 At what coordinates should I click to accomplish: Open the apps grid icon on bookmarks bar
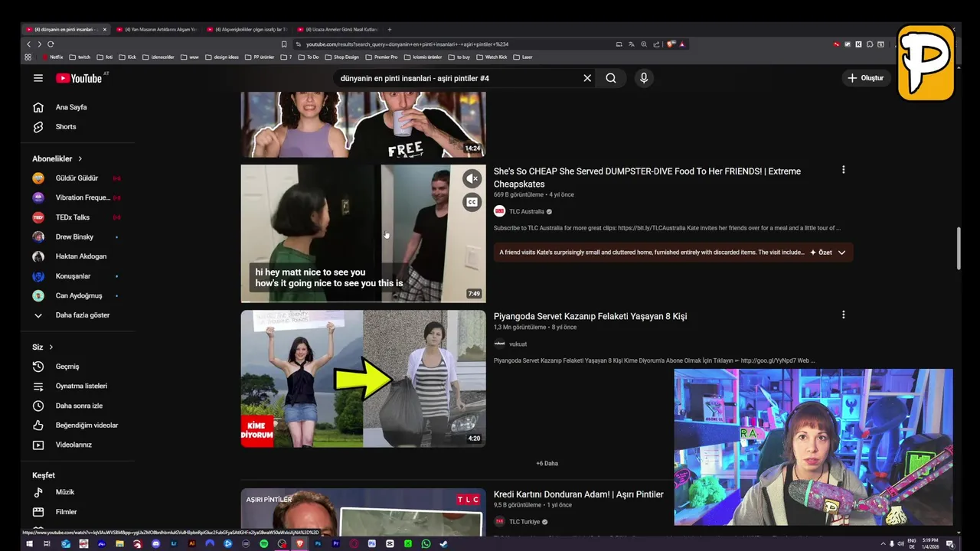(x=28, y=57)
